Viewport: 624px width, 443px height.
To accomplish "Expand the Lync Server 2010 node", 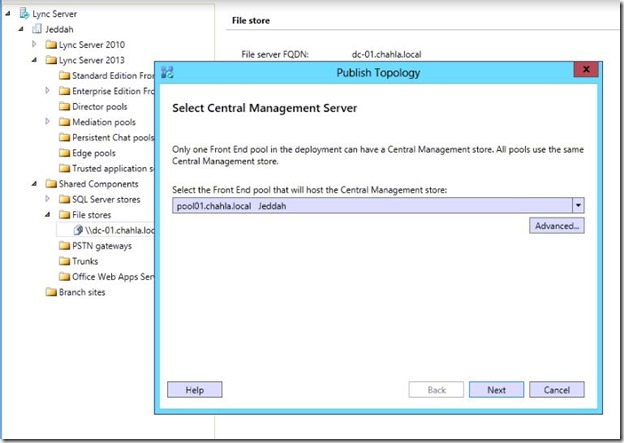I will click(34, 44).
